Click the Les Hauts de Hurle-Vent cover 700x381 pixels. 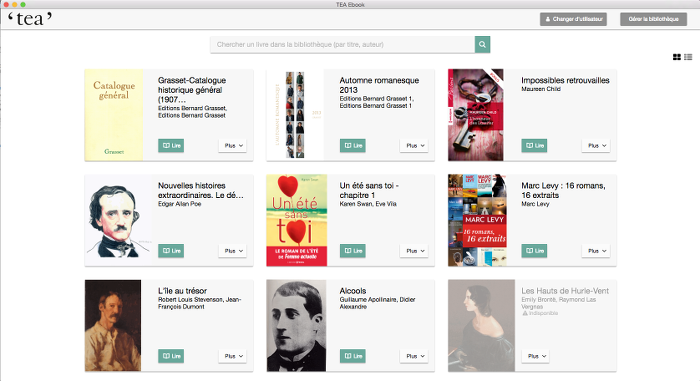point(481,326)
